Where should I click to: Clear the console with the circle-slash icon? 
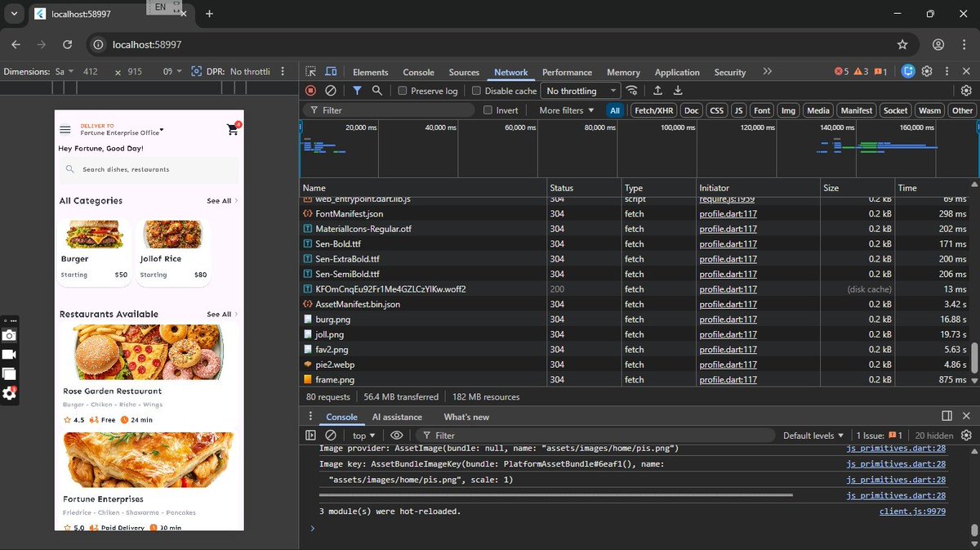[331, 436]
